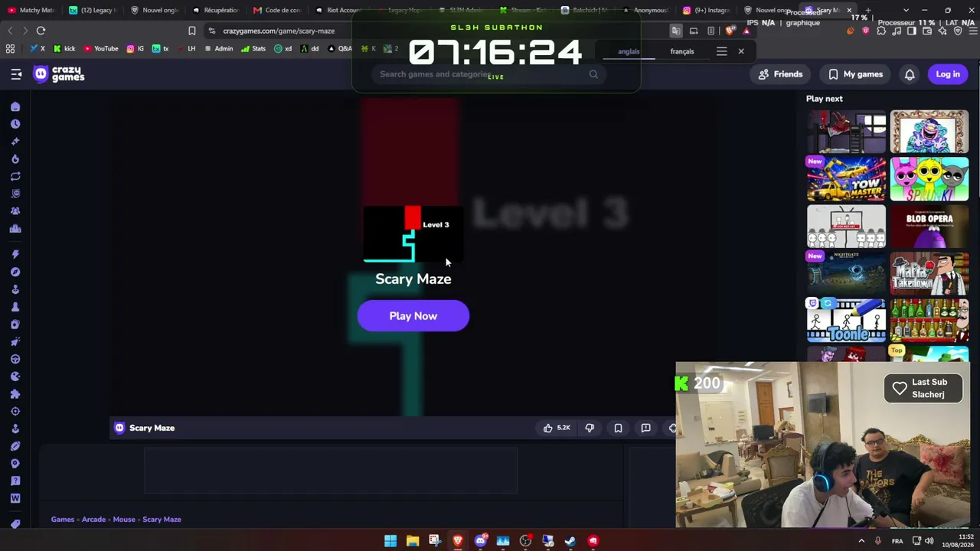Close the translate popup
Screen dimensions: 980x551
(741, 51)
